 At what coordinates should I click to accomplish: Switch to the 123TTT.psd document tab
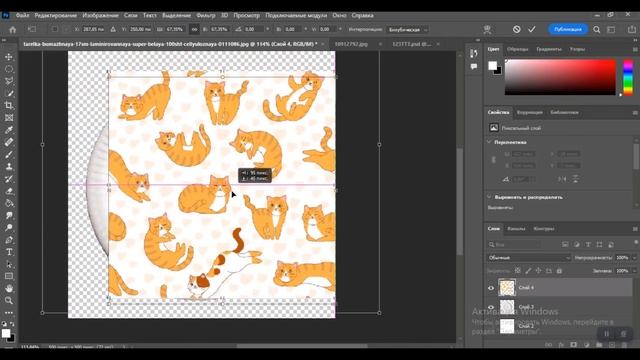[411, 44]
